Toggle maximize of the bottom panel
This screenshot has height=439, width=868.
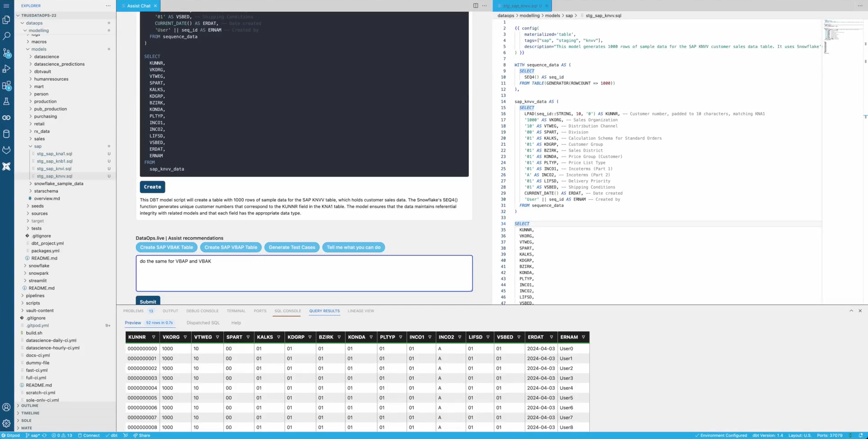tap(851, 311)
